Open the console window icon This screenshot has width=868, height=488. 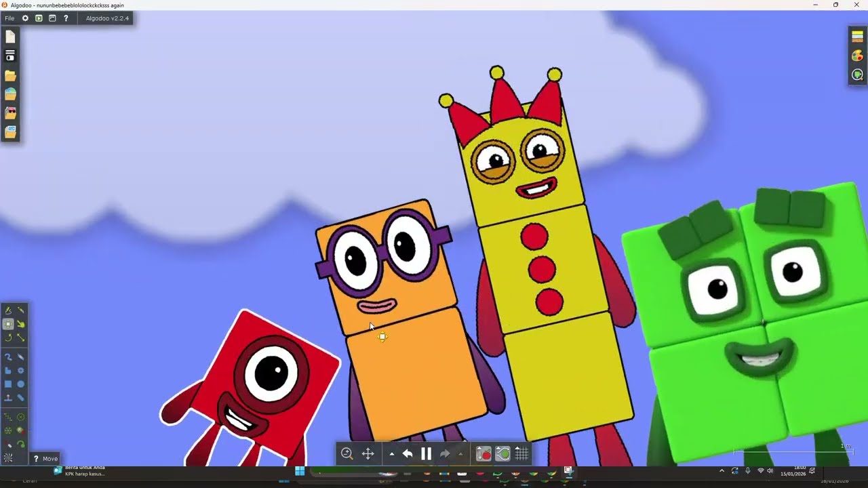[x=52, y=18]
